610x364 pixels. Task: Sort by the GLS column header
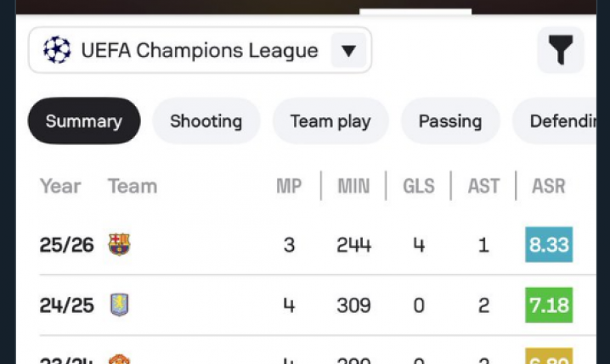point(419,186)
